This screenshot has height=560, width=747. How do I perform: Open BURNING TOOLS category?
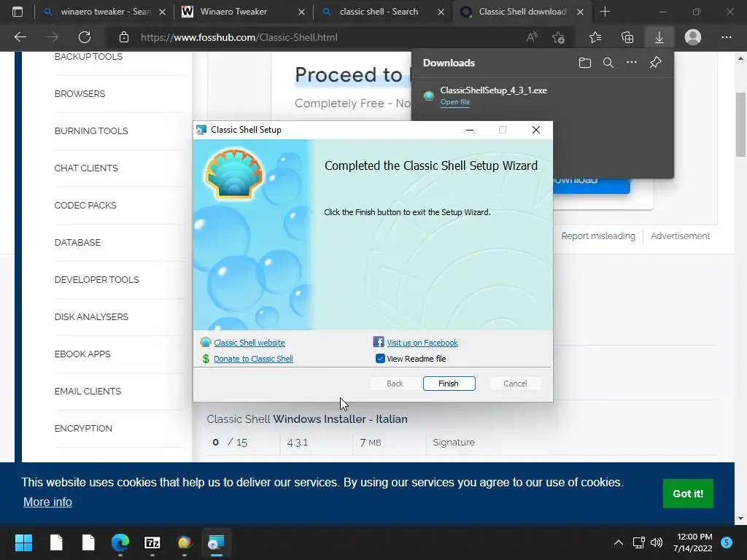91,131
